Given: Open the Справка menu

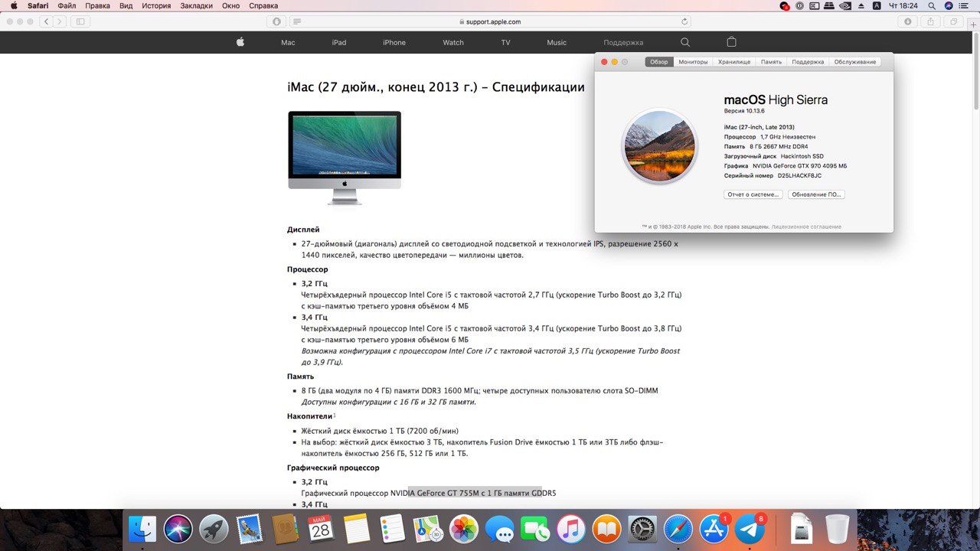Looking at the screenshot, I should pos(263,5).
